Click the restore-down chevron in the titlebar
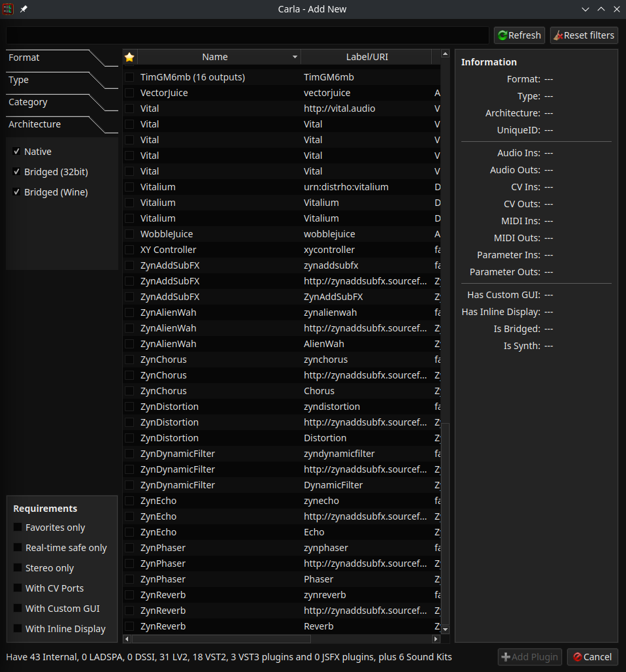626x672 pixels. point(585,9)
